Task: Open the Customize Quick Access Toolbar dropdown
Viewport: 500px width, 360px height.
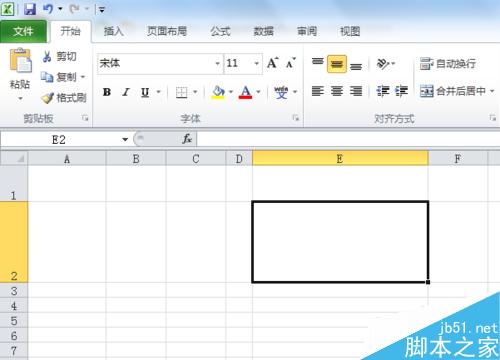Action: pos(102,10)
